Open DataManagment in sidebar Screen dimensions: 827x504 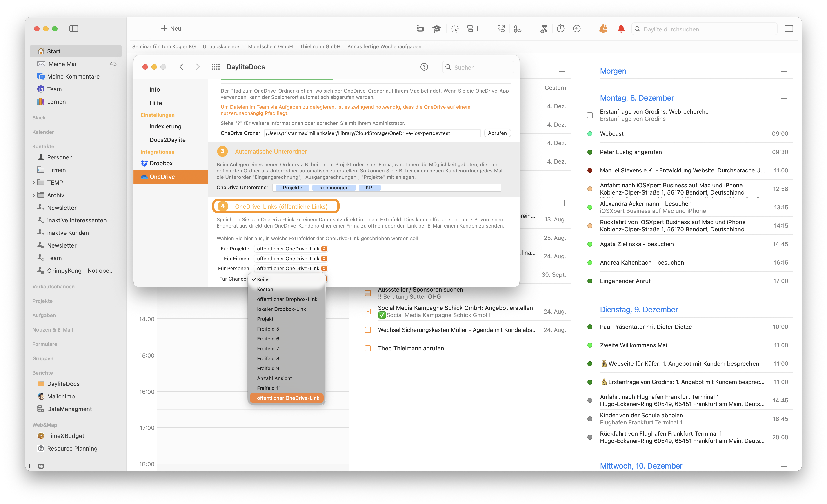76,409
